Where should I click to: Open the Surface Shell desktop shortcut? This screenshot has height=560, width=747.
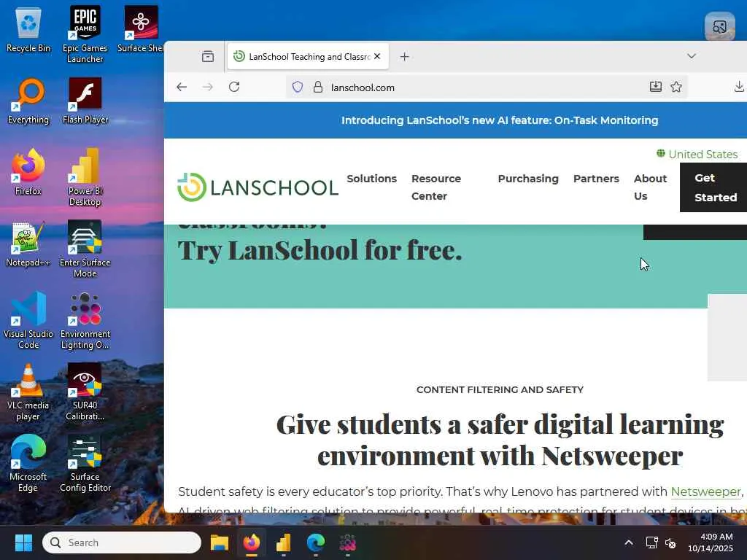coord(141,30)
